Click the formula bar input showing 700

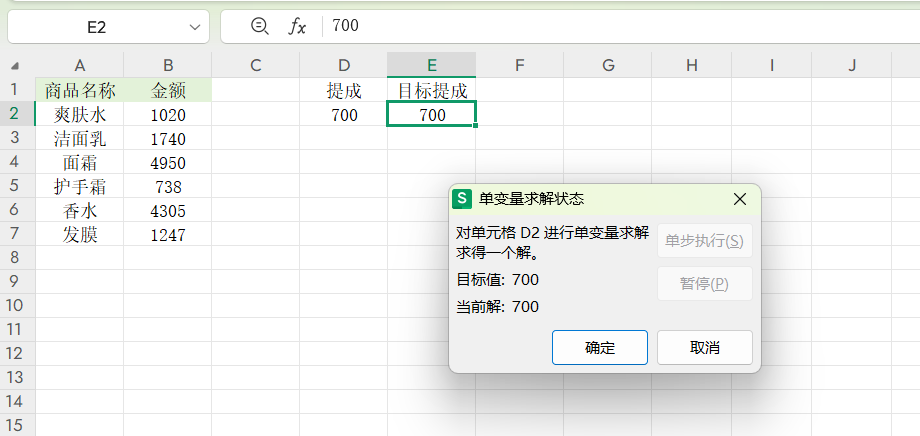click(622, 26)
